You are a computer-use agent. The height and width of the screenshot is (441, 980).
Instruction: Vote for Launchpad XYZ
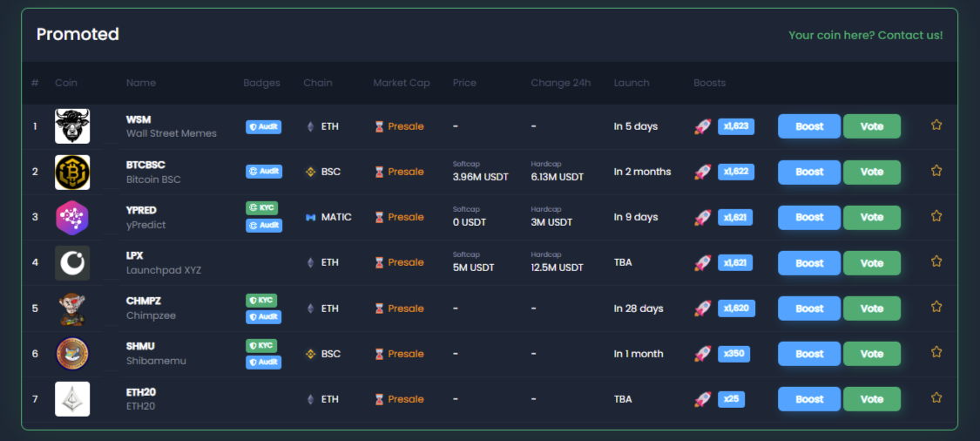[872, 262]
